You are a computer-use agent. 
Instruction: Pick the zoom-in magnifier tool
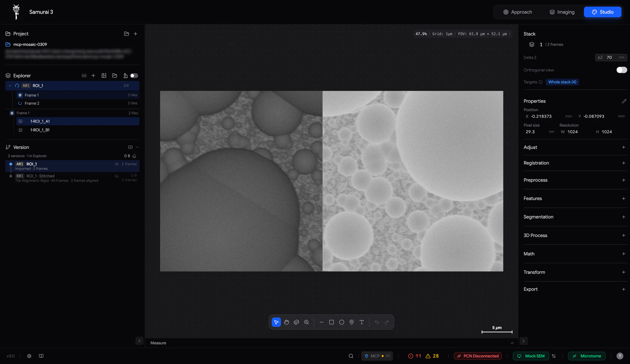[x=306, y=322]
